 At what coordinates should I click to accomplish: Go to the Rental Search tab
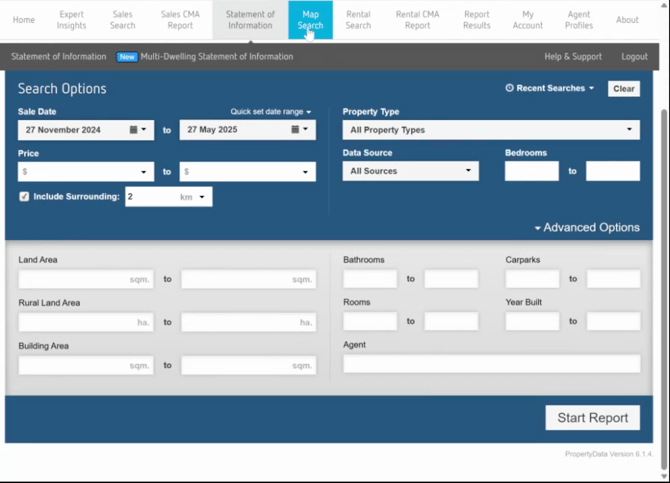coord(358,20)
